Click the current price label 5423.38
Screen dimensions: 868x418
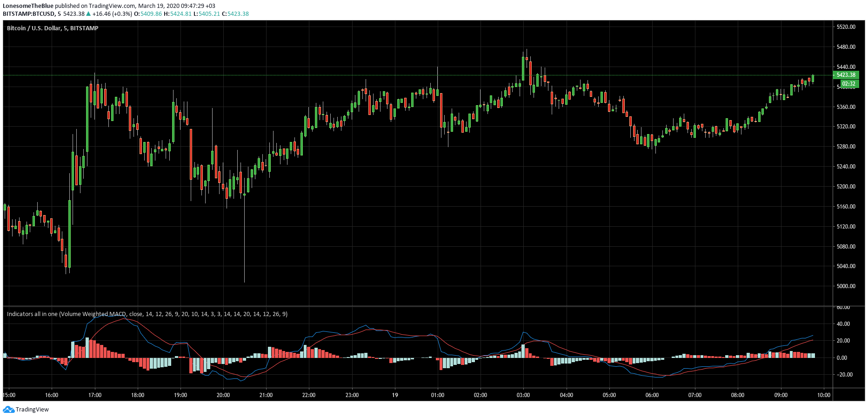846,75
